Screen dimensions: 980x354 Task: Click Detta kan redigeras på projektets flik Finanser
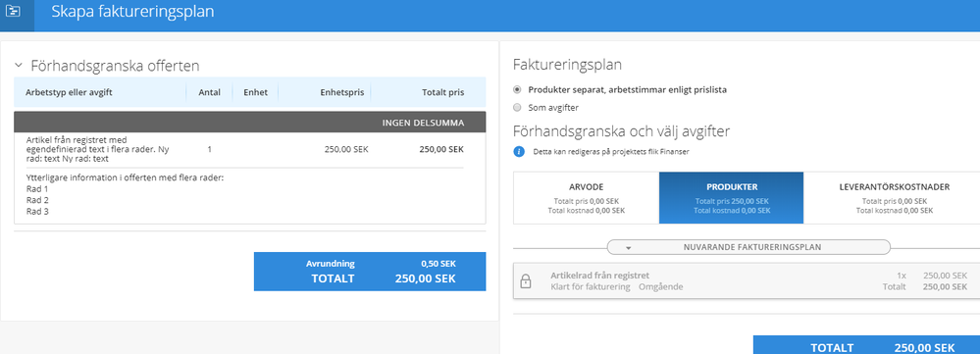click(x=610, y=152)
